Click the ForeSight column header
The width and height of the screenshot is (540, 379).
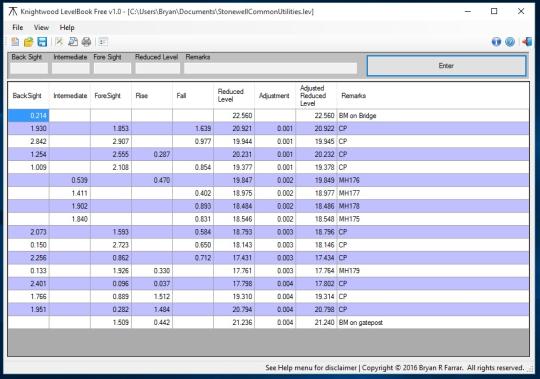pyautogui.click(x=111, y=96)
